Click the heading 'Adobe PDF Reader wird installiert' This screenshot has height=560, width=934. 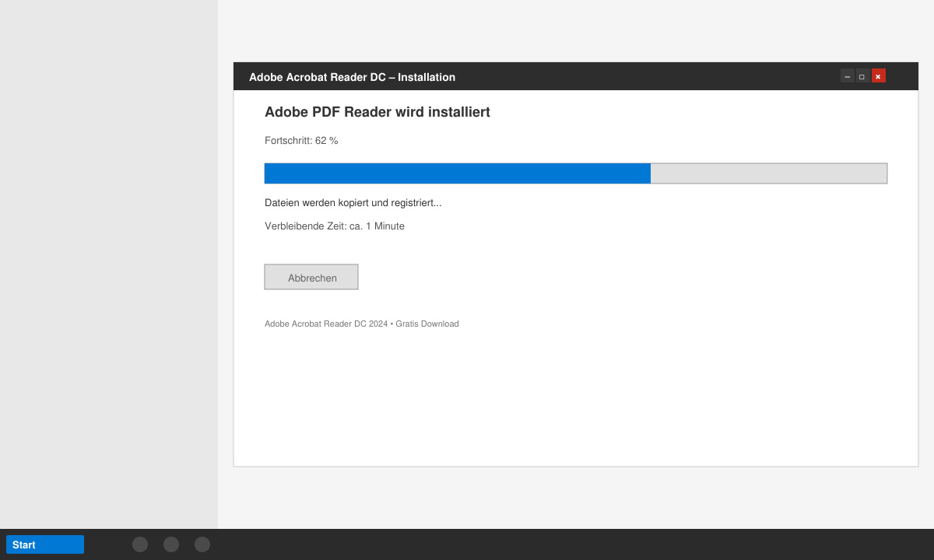377,112
